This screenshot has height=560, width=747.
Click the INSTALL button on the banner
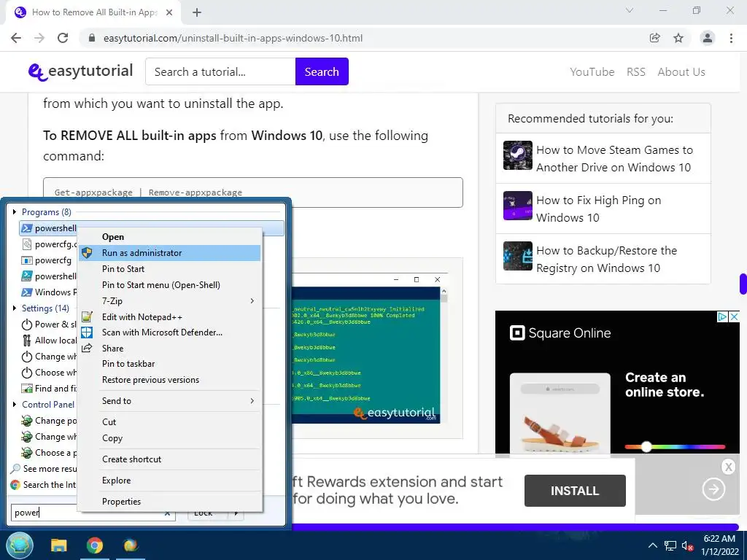coord(575,491)
